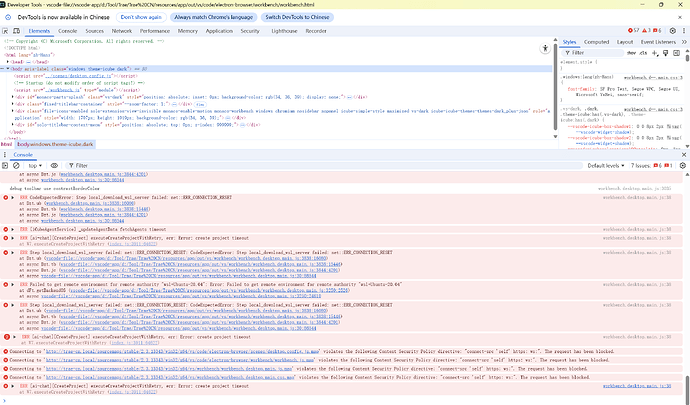Expand the Failed to get remote environment error
This screenshot has height=405, width=690.
click(13, 284)
